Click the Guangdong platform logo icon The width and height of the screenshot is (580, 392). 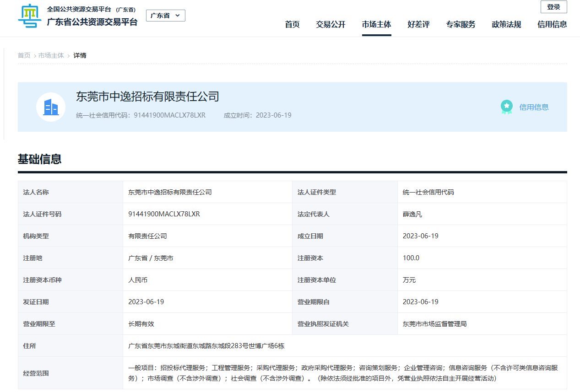pyautogui.click(x=29, y=16)
